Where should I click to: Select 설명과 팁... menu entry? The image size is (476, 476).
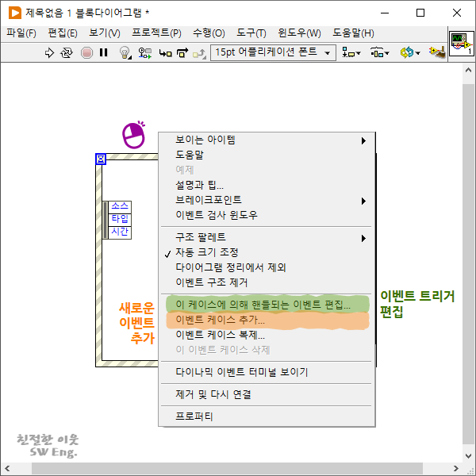[x=267, y=185]
